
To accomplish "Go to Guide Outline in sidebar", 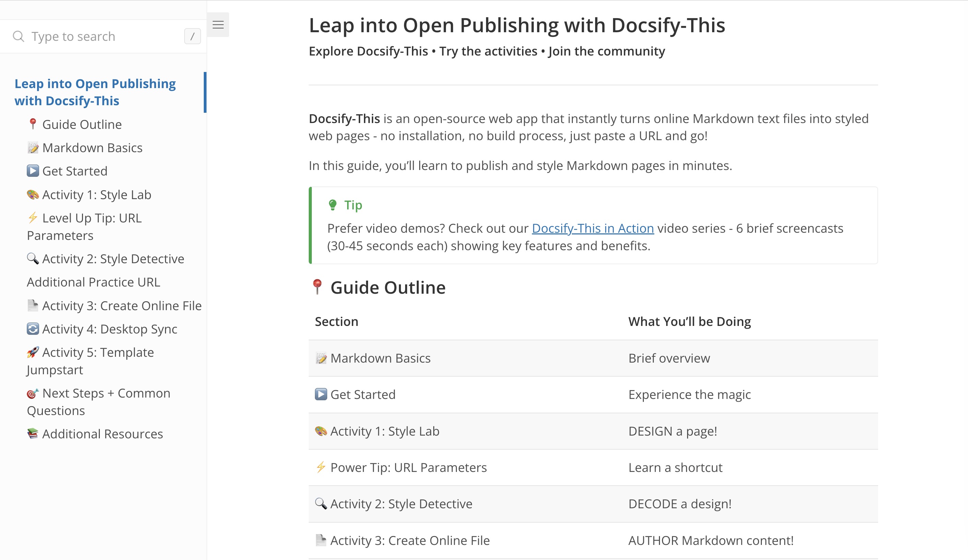I will click(x=81, y=124).
